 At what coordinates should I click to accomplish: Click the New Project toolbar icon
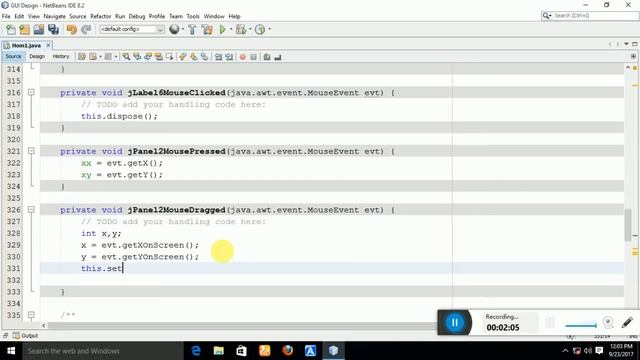(24, 29)
